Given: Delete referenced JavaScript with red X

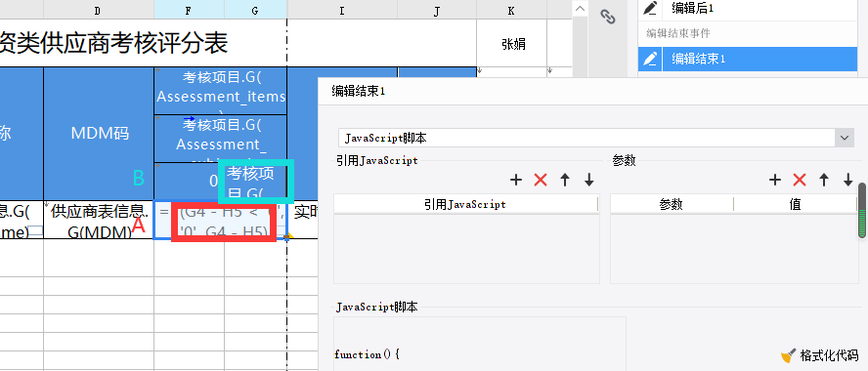Looking at the screenshot, I should click(x=541, y=180).
